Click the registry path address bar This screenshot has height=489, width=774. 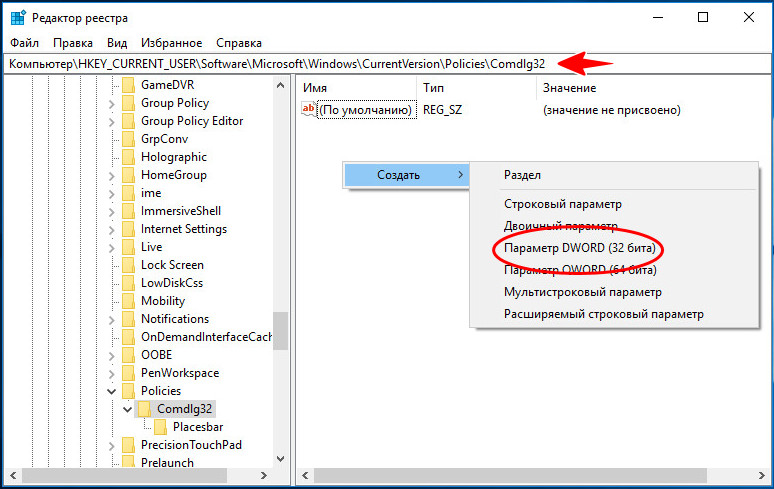(387, 64)
